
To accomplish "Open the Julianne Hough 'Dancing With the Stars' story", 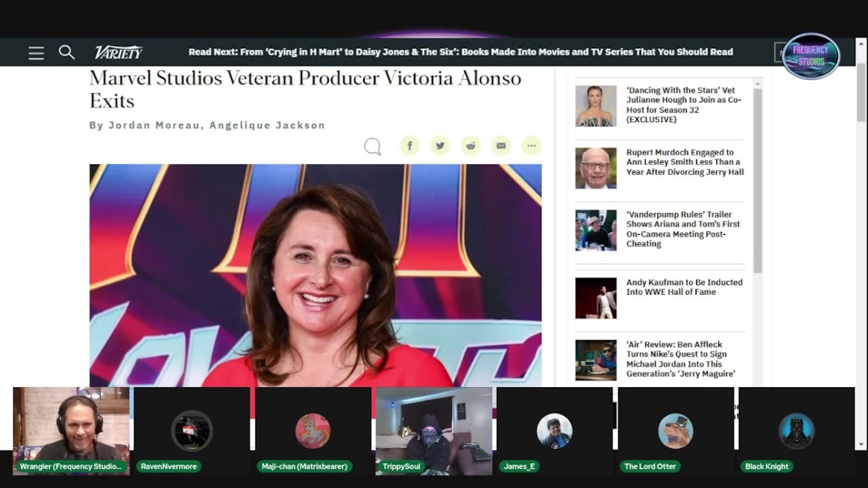I will 684,105.
